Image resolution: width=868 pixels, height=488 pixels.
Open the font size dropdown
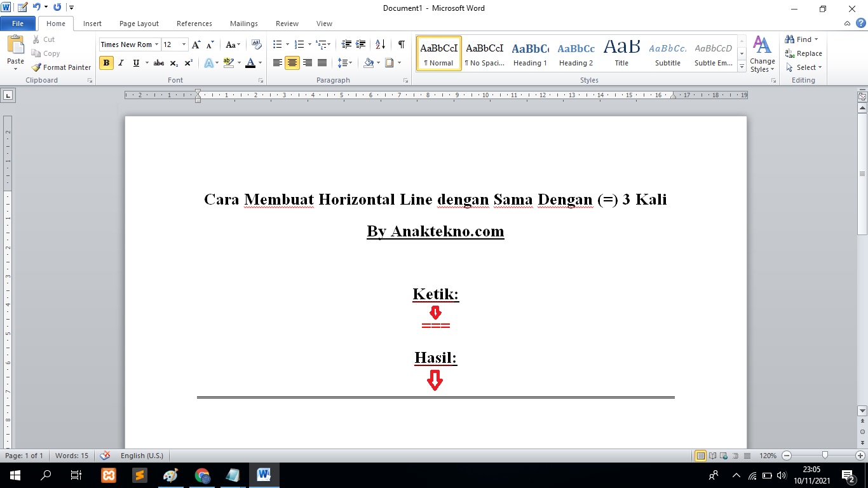point(184,44)
